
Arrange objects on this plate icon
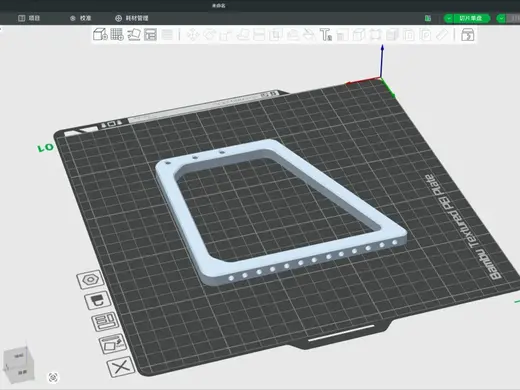[105, 322]
